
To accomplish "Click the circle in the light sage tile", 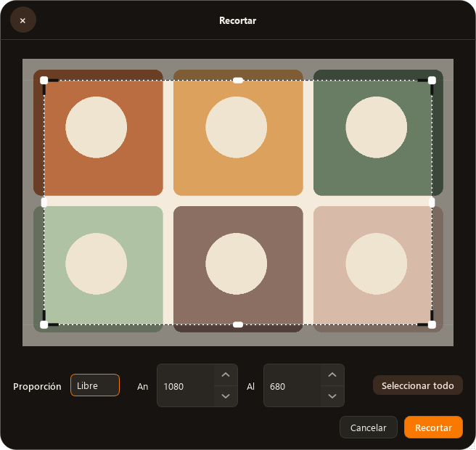I will point(97,263).
